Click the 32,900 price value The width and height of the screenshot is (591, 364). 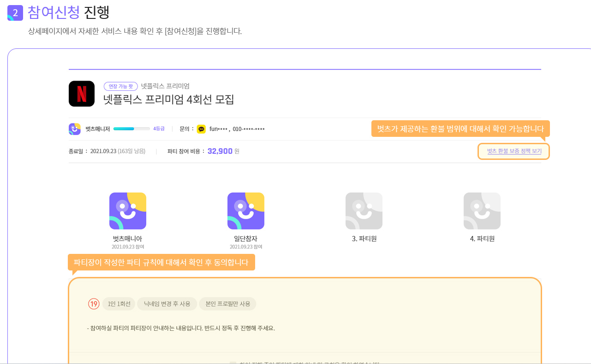[x=220, y=151]
